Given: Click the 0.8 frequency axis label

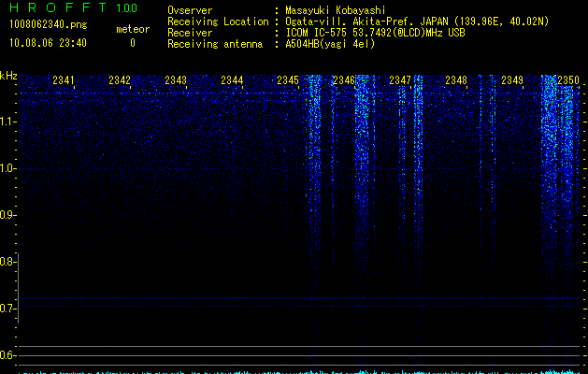Looking at the screenshot, I should point(7,262).
